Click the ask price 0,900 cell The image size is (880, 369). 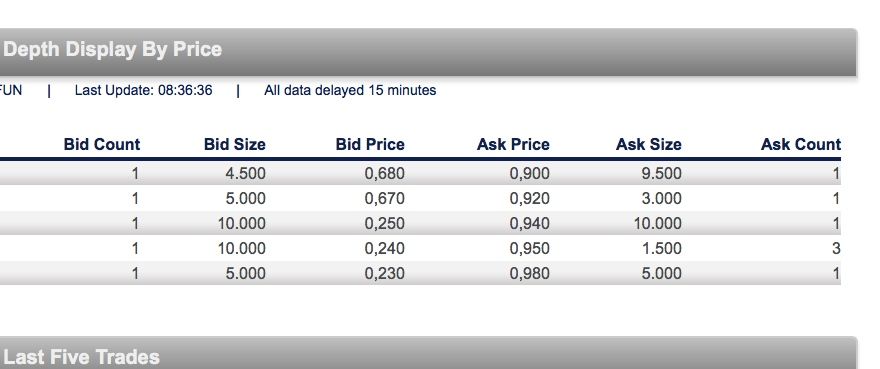click(x=529, y=174)
